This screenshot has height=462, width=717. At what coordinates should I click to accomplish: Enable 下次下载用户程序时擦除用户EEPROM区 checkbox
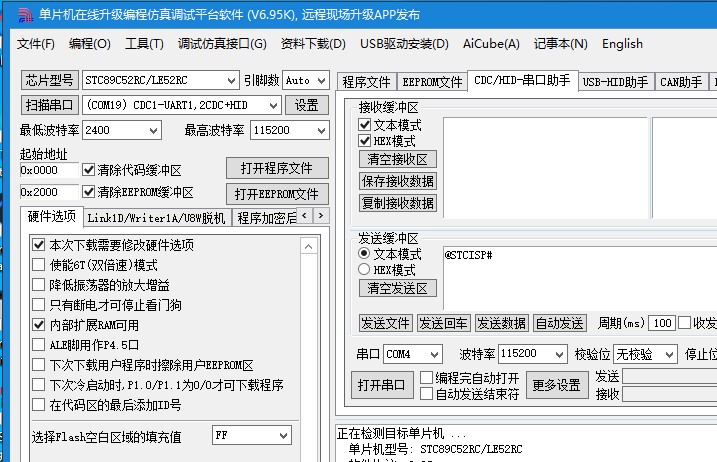coord(38,365)
